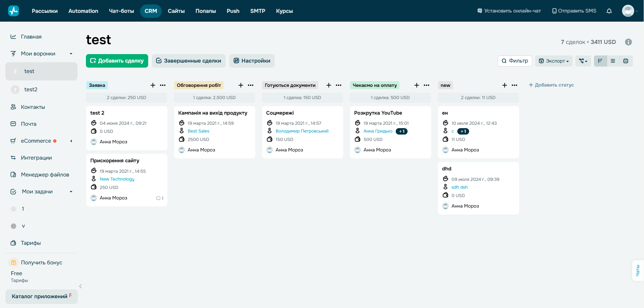Click the comment icon on Прискорення сайту card
Image resolution: width=644 pixels, height=308 pixels.
(159, 198)
